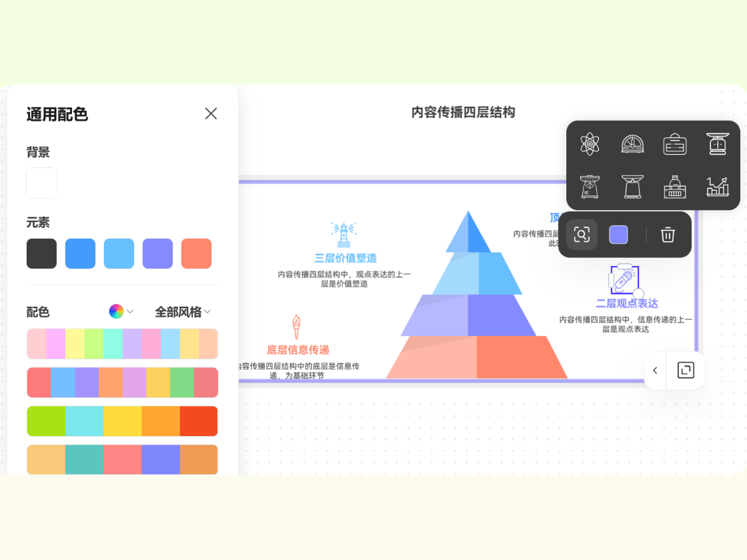Select the machine icon next to the chart icon
The image size is (747, 560).
click(x=675, y=187)
